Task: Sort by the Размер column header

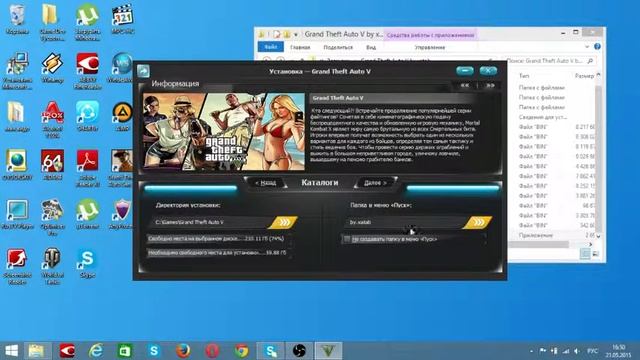Action: pos(584,76)
